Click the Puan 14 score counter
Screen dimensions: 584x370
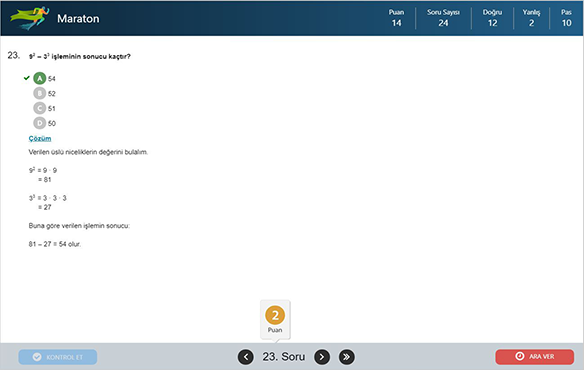tap(396, 18)
